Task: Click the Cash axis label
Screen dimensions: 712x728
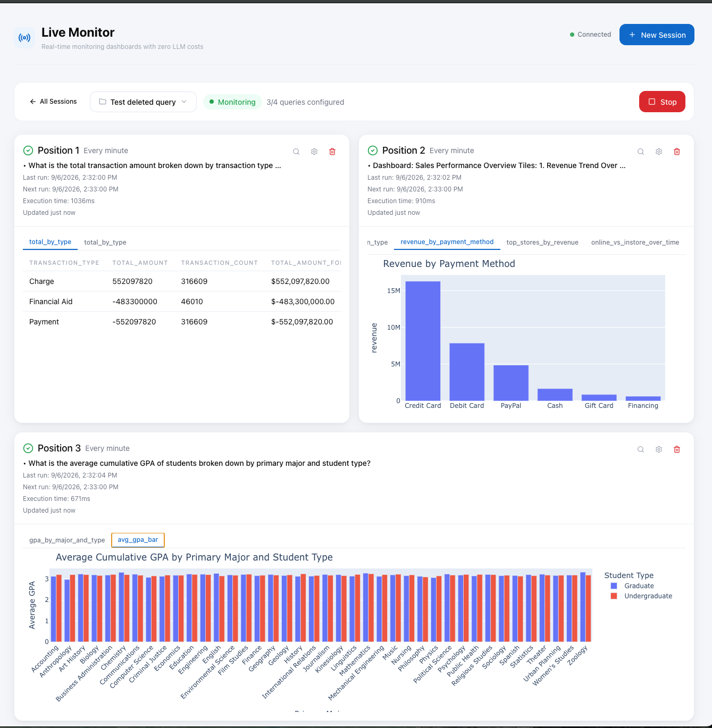Action: point(555,405)
